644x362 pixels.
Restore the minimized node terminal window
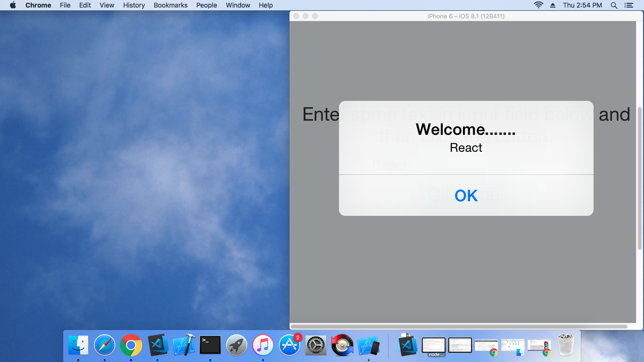(x=433, y=346)
